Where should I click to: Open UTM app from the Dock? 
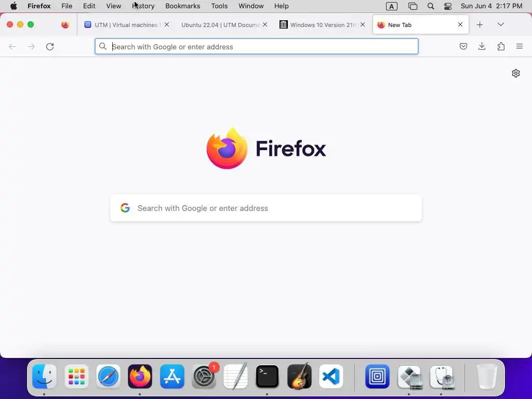coord(377,376)
